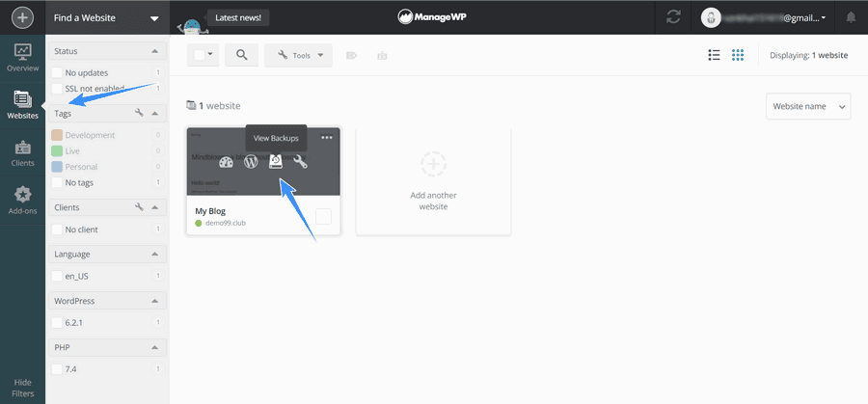The width and height of the screenshot is (868, 404).
Task: Click Add another website card
Action: (x=433, y=181)
